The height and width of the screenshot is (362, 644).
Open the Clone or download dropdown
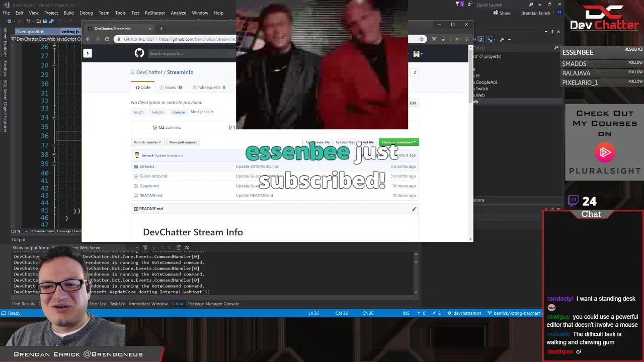click(398, 142)
